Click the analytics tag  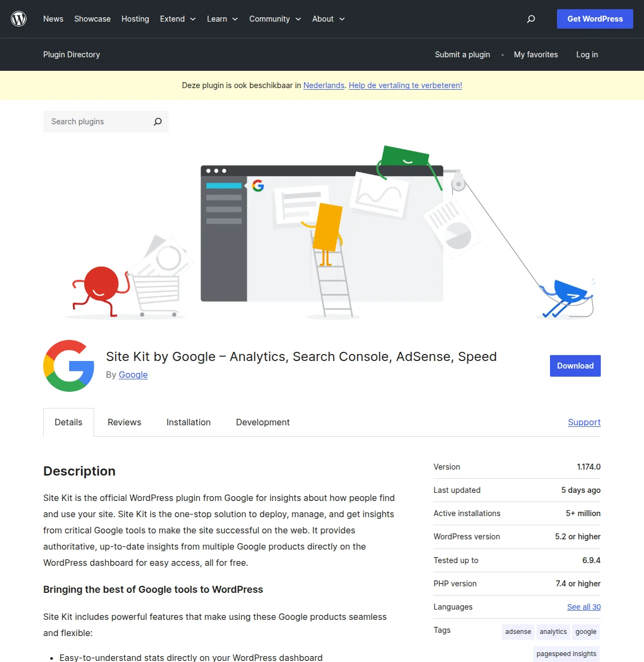click(x=553, y=632)
